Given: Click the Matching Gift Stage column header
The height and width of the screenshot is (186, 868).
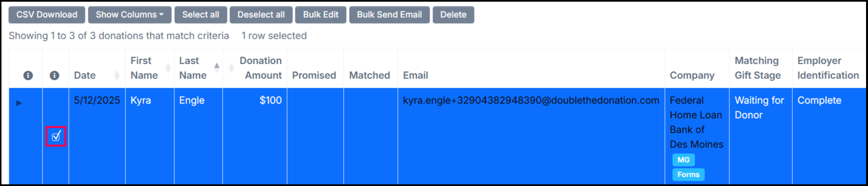Looking at the screenshot, I should click(758, 68).
